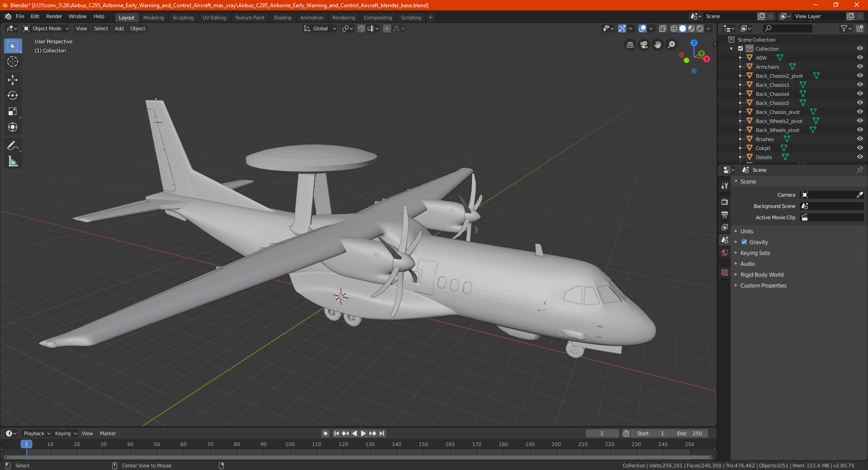Select the Select Box tool
Screen dimensions: 868x470
point(13,46)
